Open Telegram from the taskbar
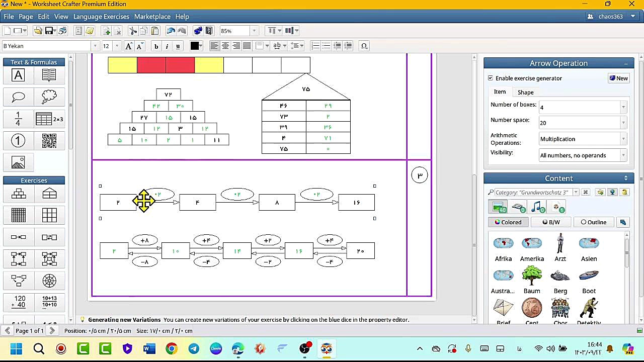Image resolution: width=644 pixels, height=362 pixels. (194, 348)
